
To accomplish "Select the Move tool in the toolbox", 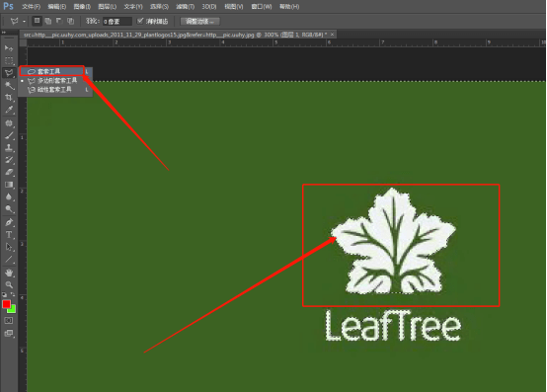I will (9, 47).
